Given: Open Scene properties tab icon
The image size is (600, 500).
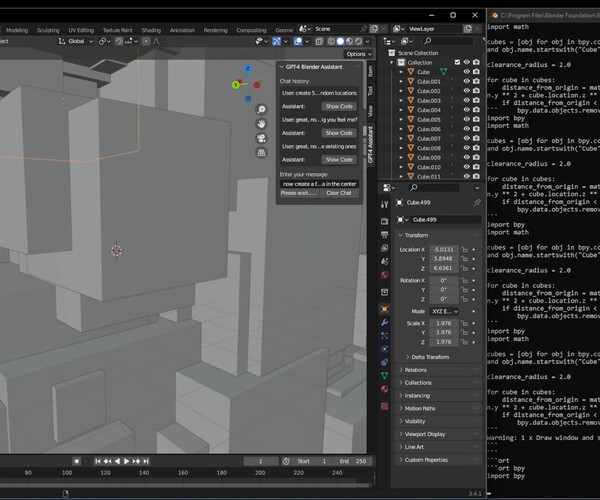Looking at the screenshot, I should 385,261.
